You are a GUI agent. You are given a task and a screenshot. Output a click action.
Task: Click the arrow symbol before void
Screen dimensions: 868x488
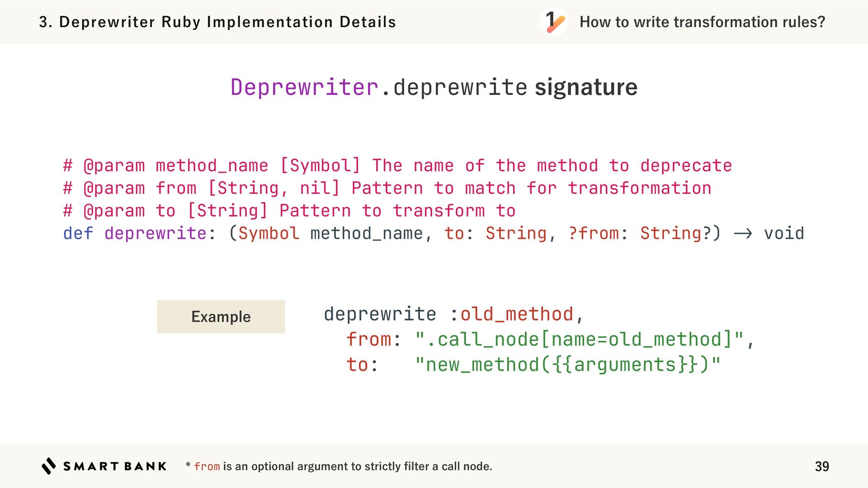click(743, 234)
